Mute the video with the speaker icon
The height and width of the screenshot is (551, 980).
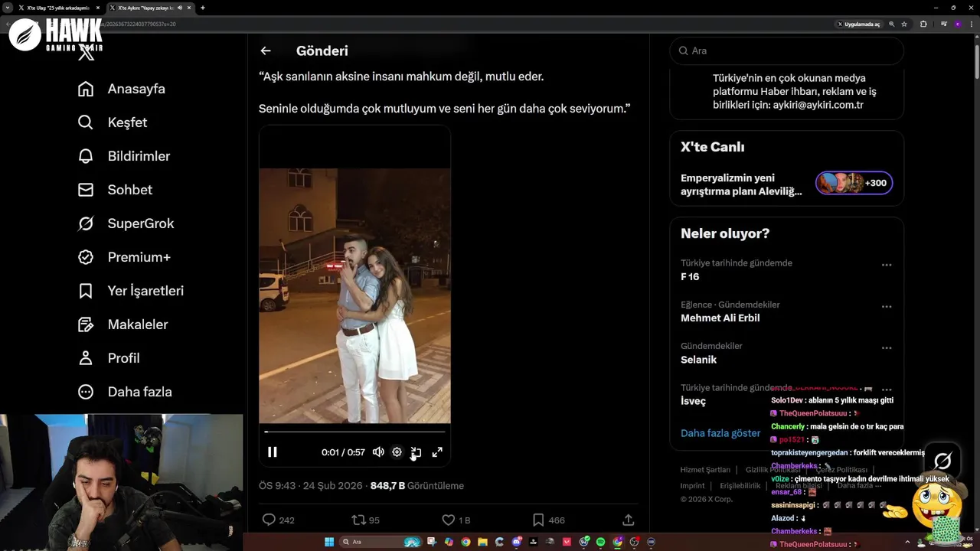pos(378,452)
